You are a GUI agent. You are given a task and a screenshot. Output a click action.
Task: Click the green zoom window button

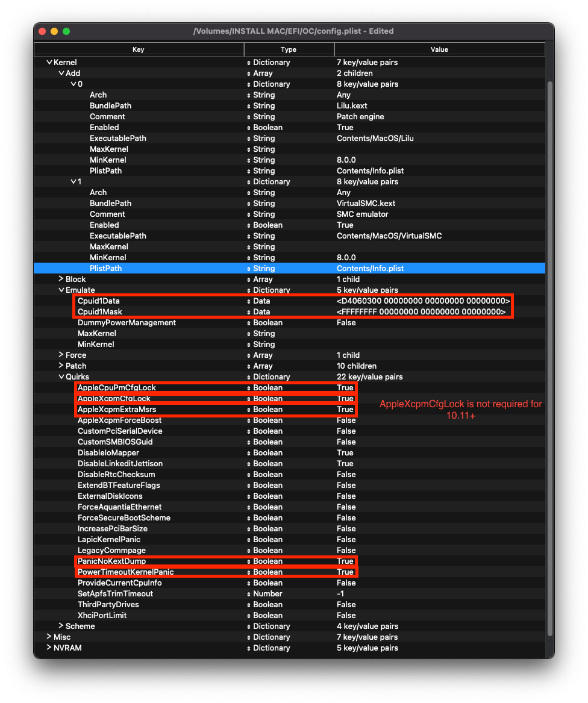pyautogui.click(x=66, y=31)
